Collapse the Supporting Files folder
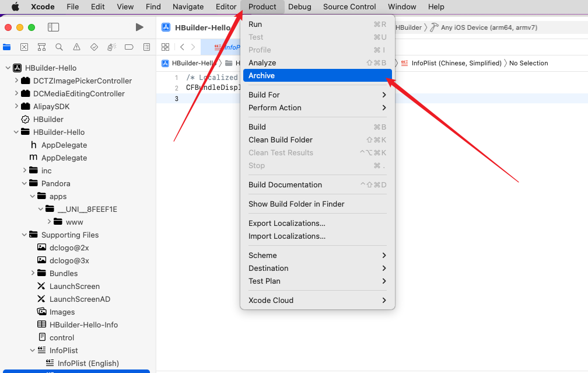This screenshot has height=373, width=588. (x=24, y=235)
